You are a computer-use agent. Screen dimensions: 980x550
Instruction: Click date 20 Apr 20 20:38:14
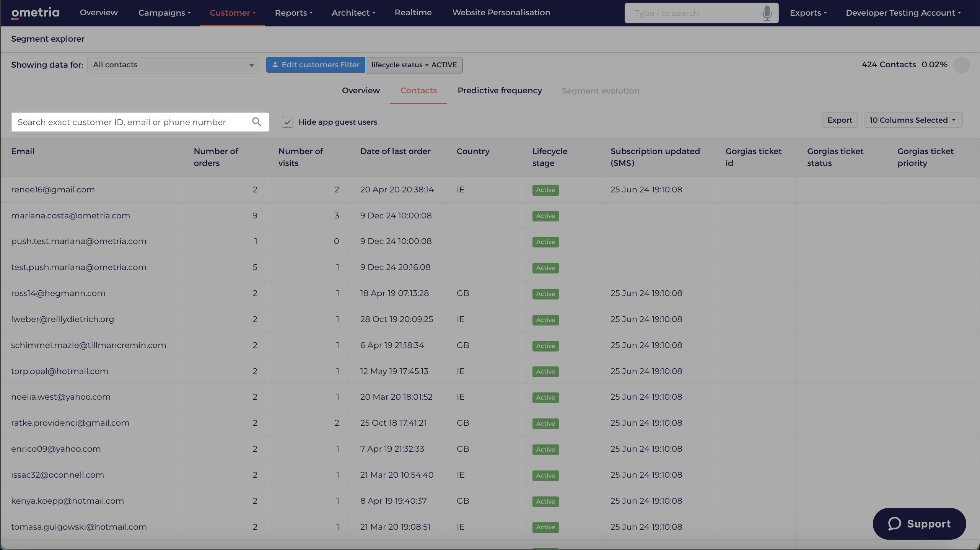397,190
